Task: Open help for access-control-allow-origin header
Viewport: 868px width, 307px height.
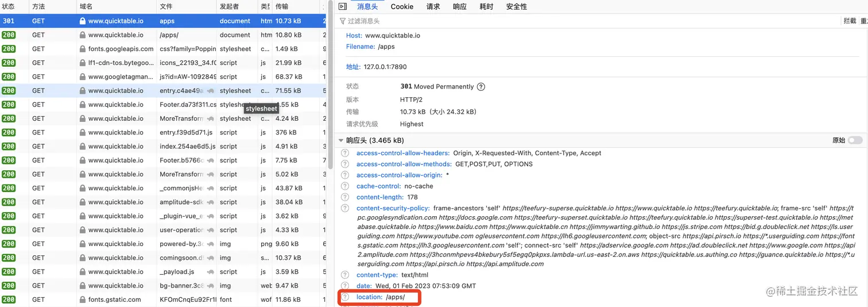Action: click(345, 175)
